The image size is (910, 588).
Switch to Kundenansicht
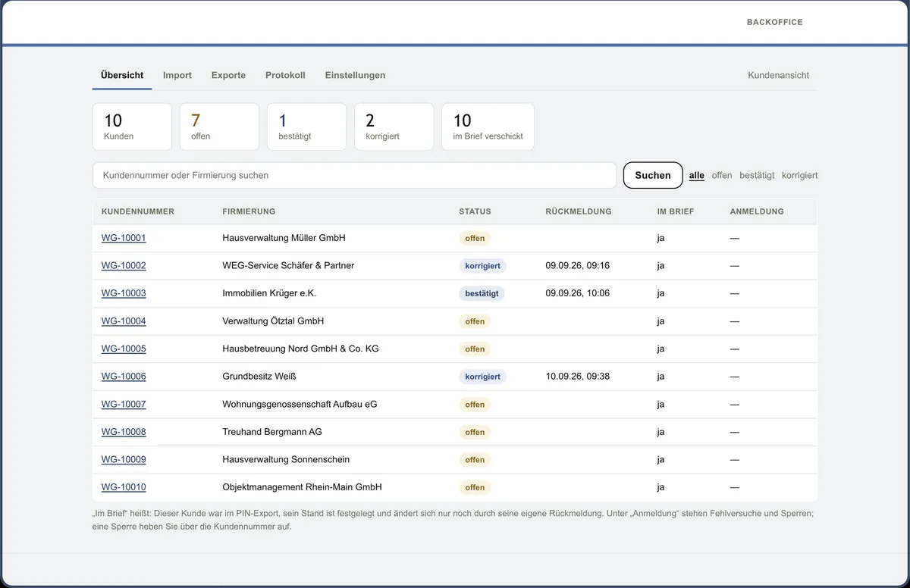778,75
